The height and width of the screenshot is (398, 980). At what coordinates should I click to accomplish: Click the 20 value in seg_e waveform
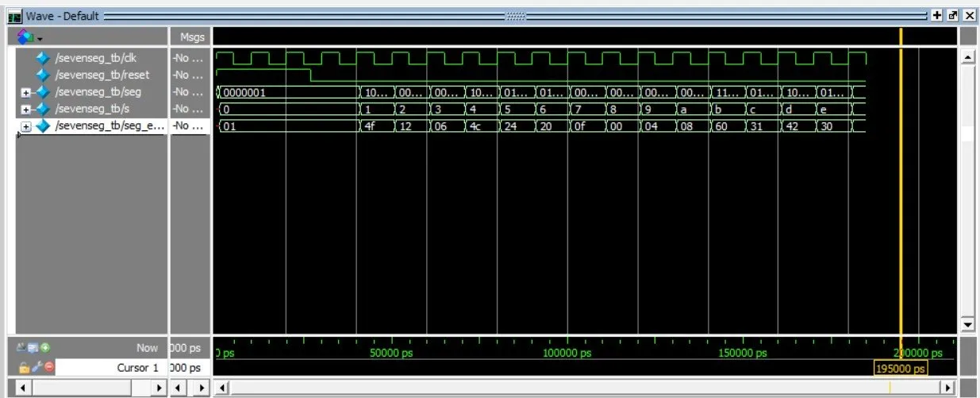[x=545, y=126]
